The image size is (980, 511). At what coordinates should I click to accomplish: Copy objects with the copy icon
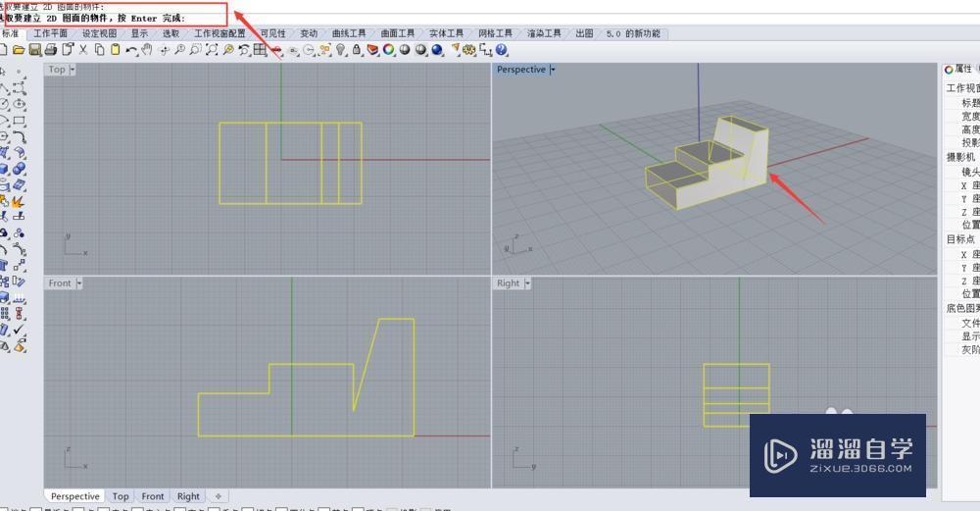[x=99, y=49]
